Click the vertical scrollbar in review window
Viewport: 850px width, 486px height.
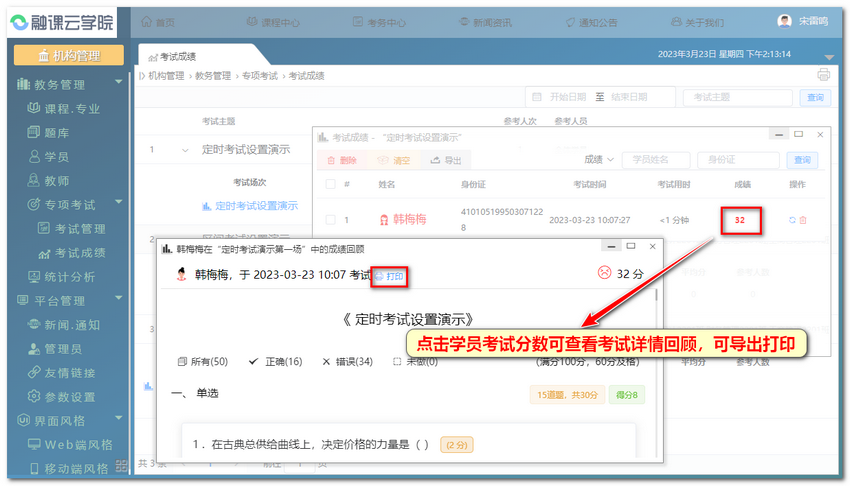coord(655,300)
